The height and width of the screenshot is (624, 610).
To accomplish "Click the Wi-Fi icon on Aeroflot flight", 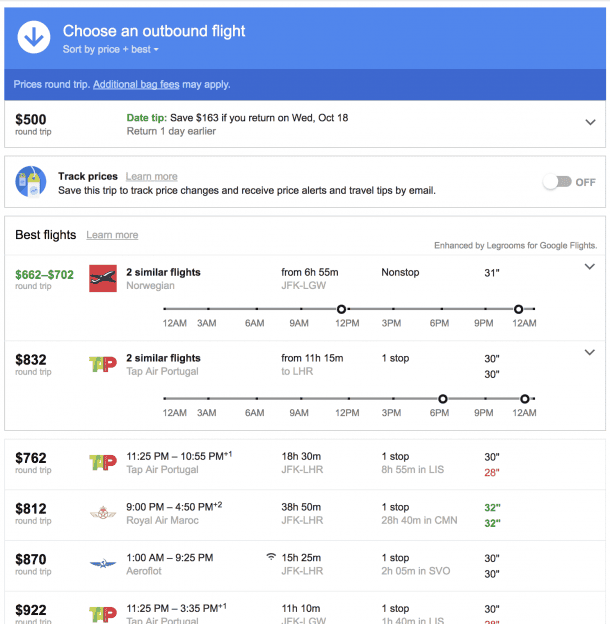I will tap(270, 557).
